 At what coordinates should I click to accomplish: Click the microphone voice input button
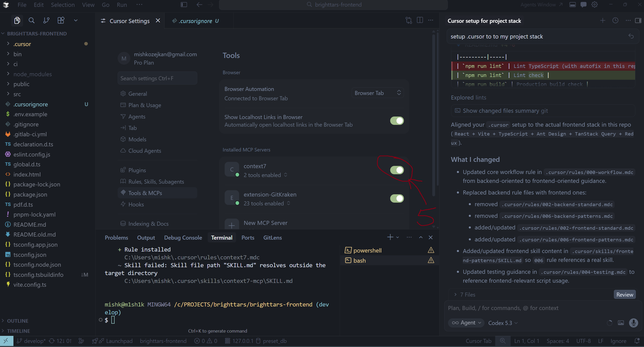[633, 323]
